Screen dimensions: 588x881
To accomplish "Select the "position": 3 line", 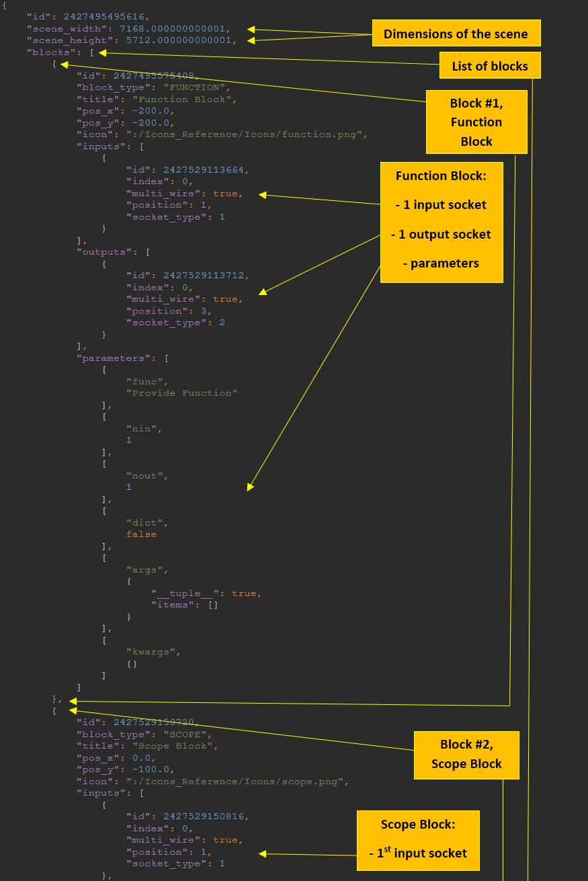I will click(169, 311).
